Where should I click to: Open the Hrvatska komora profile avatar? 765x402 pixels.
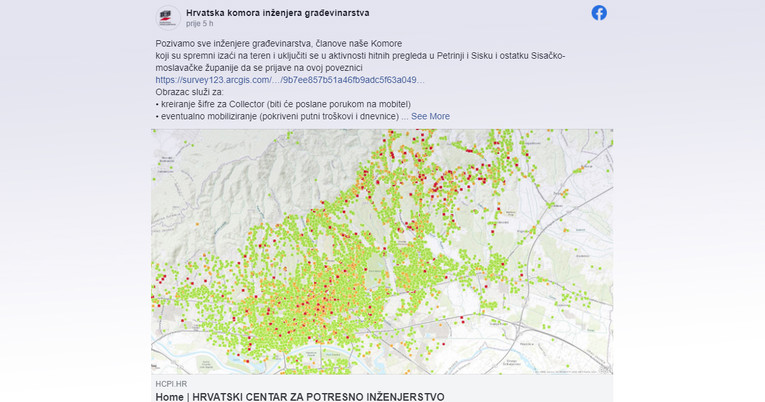coord(168,18)
